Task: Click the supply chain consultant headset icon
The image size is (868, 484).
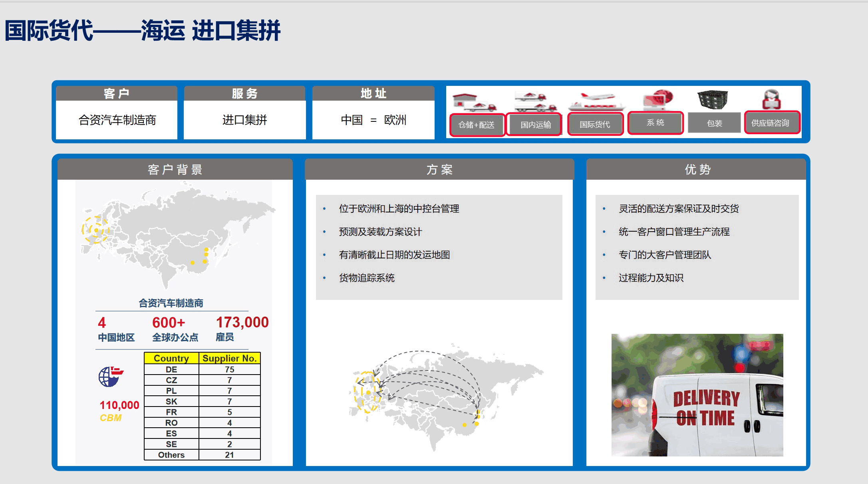Action: (771, 99)
